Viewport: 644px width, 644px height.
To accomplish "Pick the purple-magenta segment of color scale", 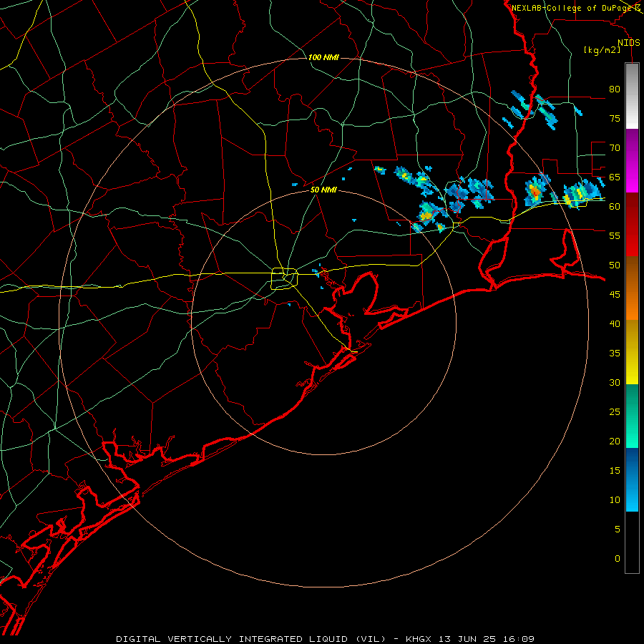I will click(x=632, y=160).
